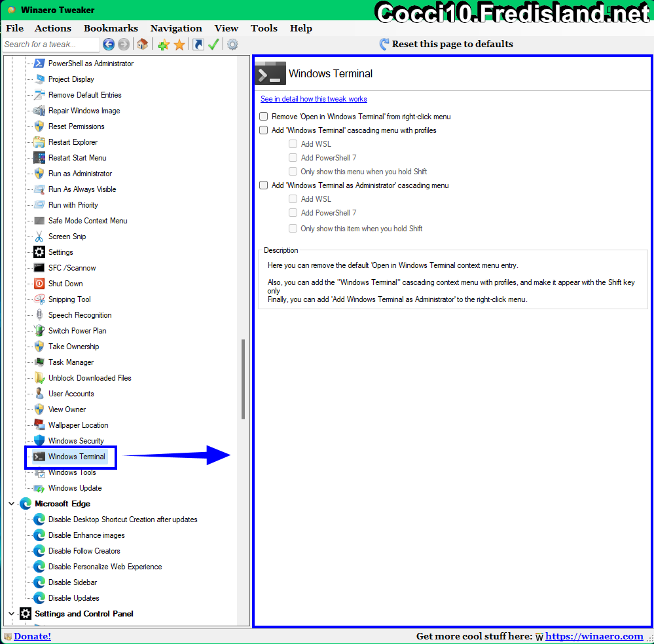Click the PowerShell as Administrator icon

point(39,64)
